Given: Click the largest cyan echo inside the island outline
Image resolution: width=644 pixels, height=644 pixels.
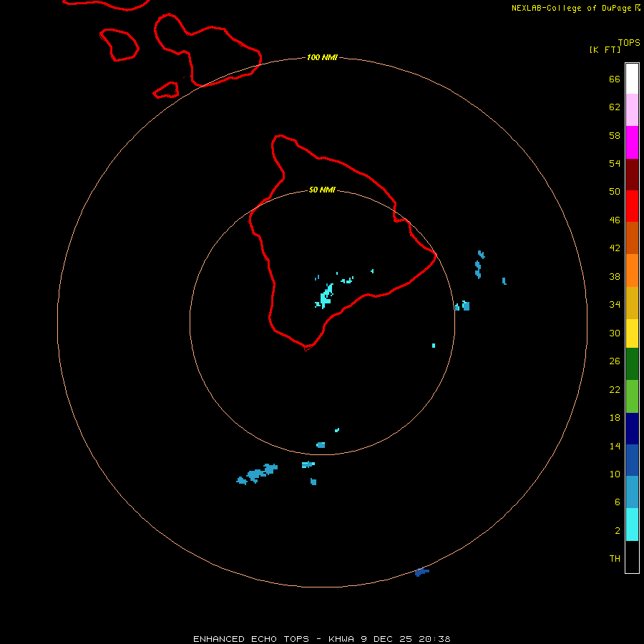Looking at the screenshot, I should click(325, 296).
